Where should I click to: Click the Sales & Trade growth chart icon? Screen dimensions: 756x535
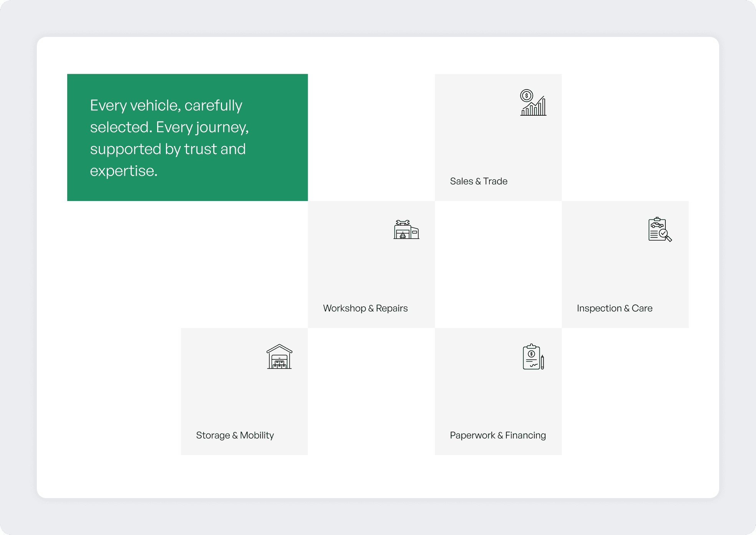click(x=533, y=103)
